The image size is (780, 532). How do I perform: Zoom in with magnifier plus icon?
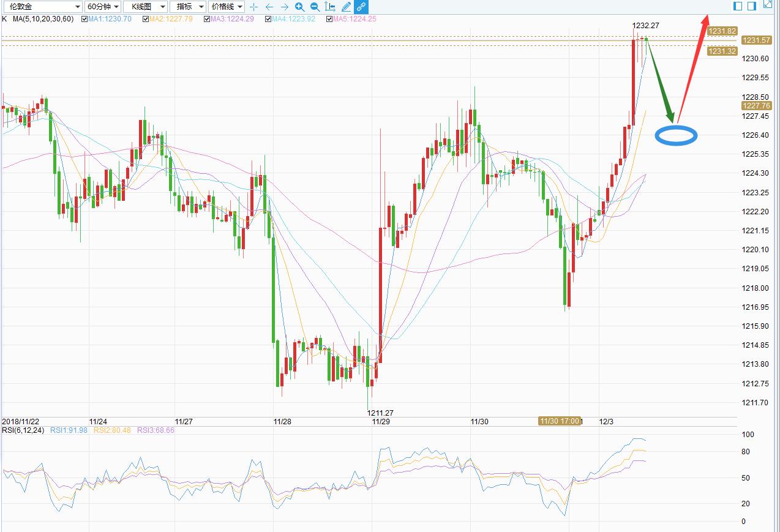click(299, 7)
